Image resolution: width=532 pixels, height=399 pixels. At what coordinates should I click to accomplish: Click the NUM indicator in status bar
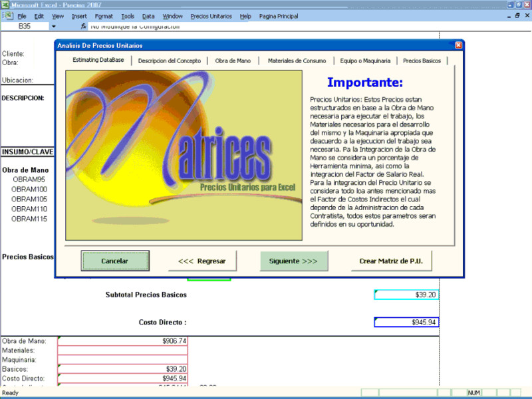[474, 392]
